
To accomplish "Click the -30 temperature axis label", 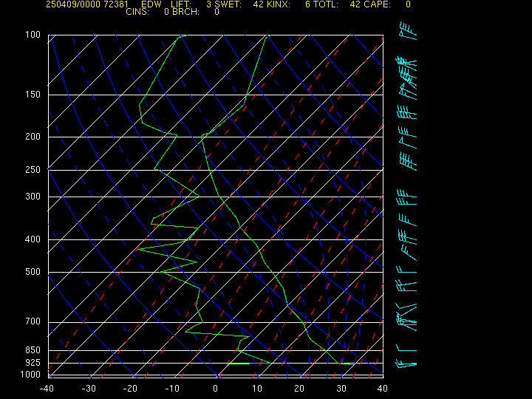I will point(89,389).
